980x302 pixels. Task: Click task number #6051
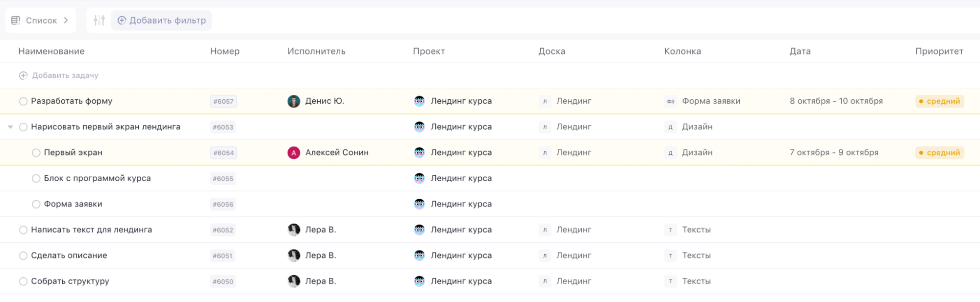click(x=223, y=256)
